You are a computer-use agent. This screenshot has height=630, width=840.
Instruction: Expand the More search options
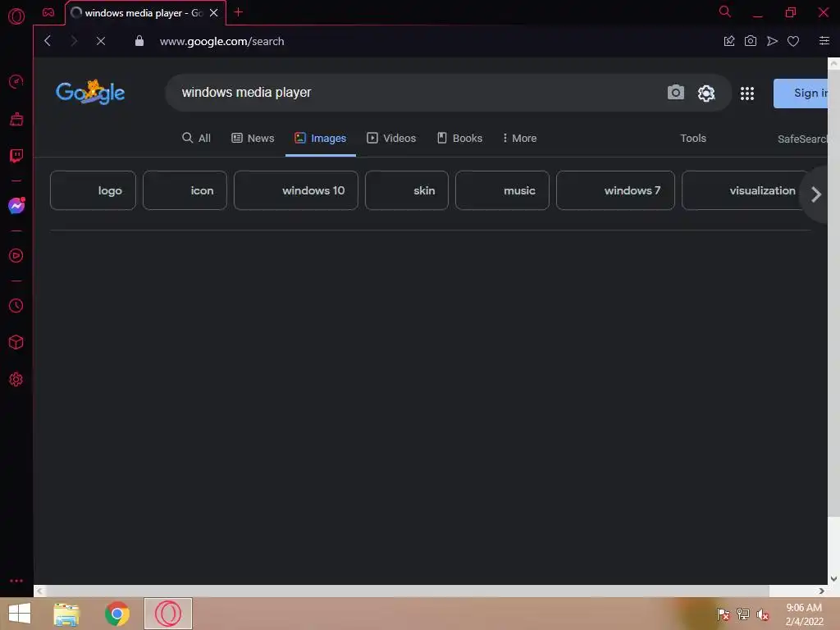[x=519, y=138]
